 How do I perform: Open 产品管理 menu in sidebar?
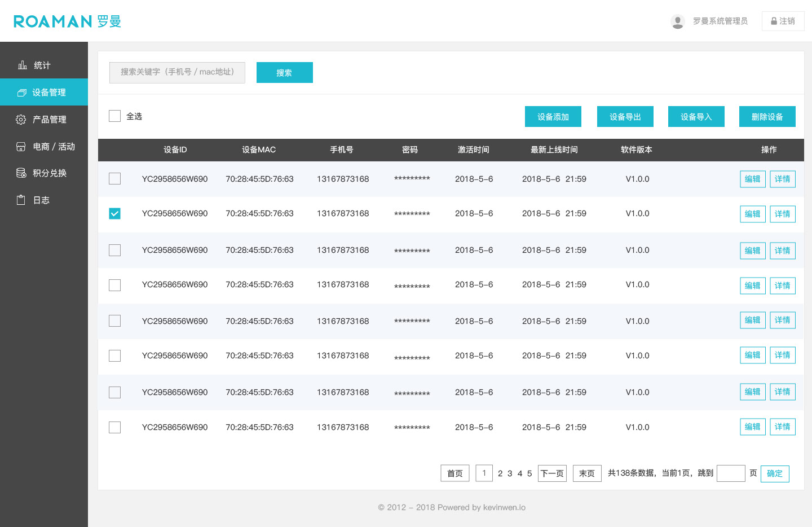49,120
